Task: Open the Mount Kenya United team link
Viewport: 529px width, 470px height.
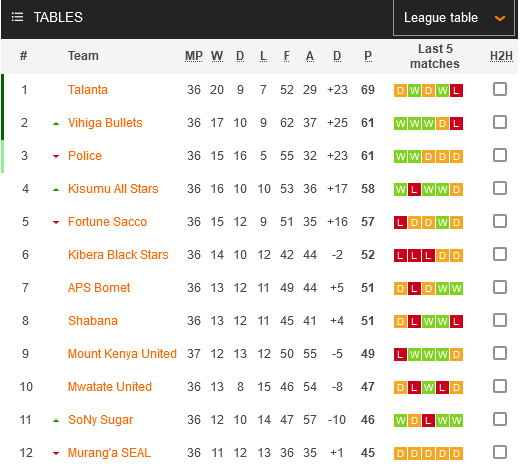Action: pos(122,354)
